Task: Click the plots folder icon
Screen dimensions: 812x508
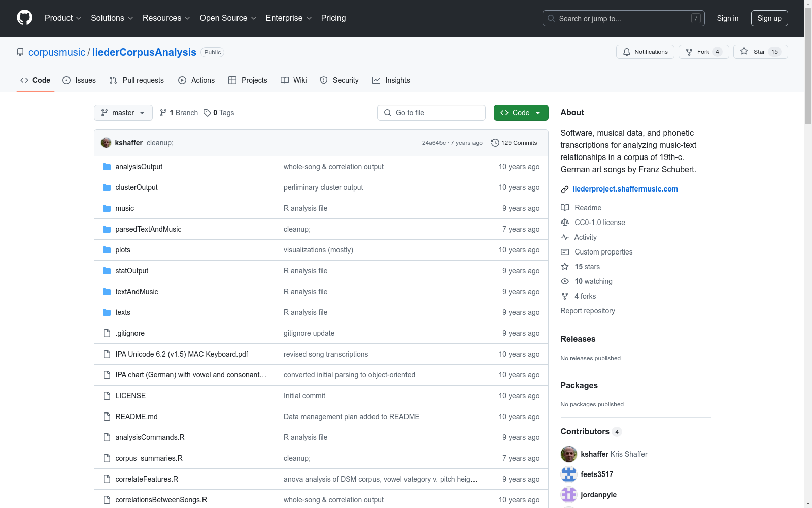Action: [107, 250]
